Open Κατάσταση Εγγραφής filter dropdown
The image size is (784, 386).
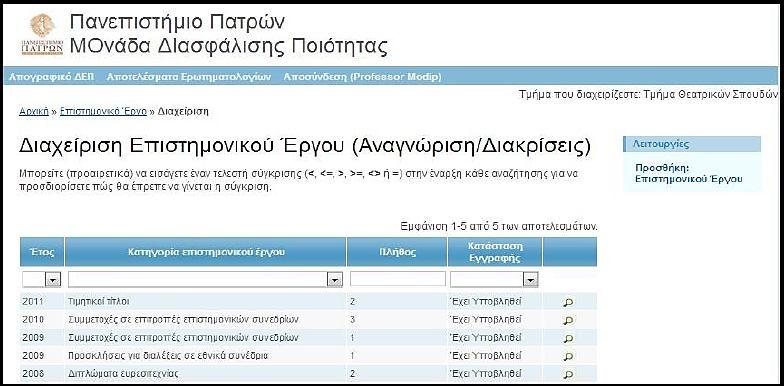coord(494,280)
